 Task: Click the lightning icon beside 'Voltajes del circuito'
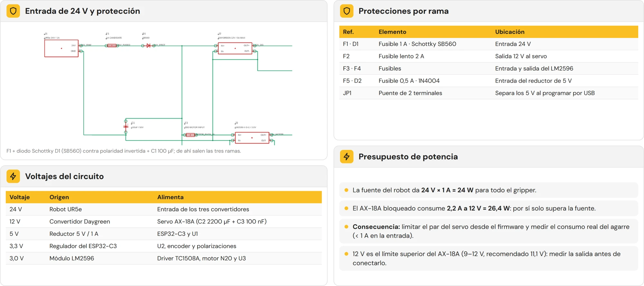click(x=13, y=176)
